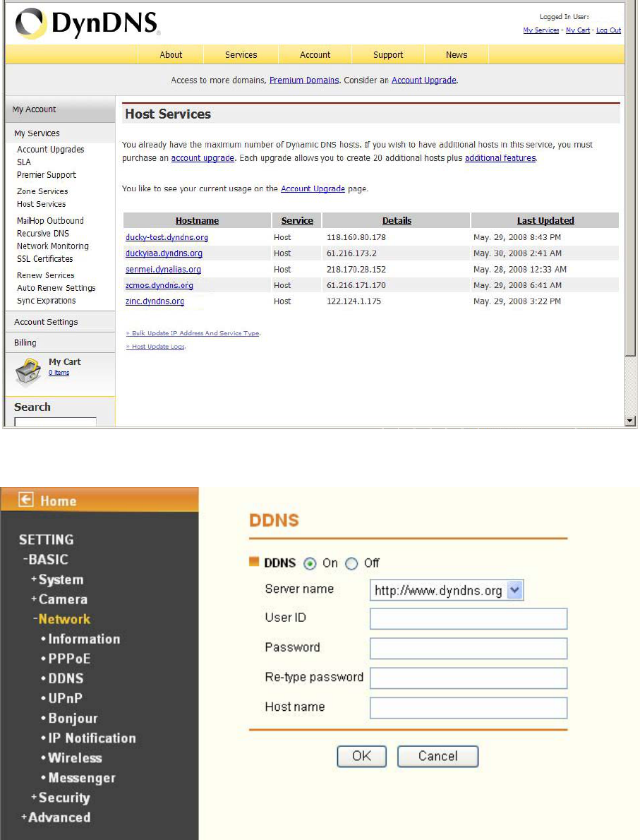Open the Account menu
Viewport: 640px width, 840px height.
[315, 54]
